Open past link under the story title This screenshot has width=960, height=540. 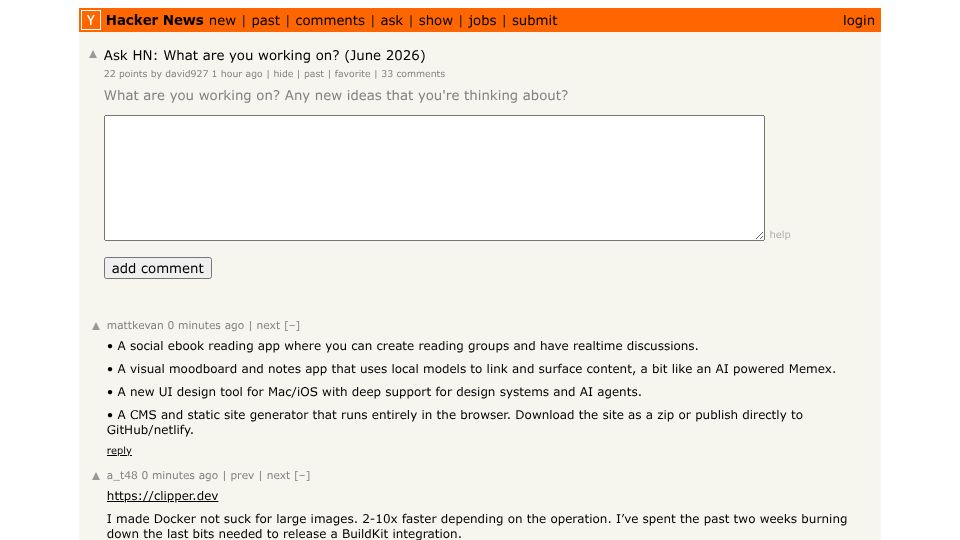coord(314,73)
